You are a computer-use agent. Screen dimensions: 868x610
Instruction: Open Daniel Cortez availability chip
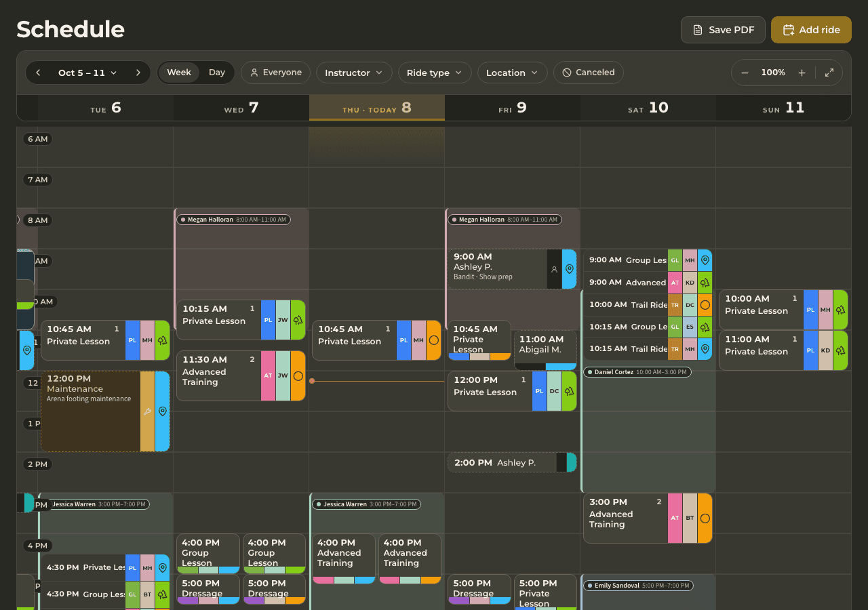pos(637,372)
